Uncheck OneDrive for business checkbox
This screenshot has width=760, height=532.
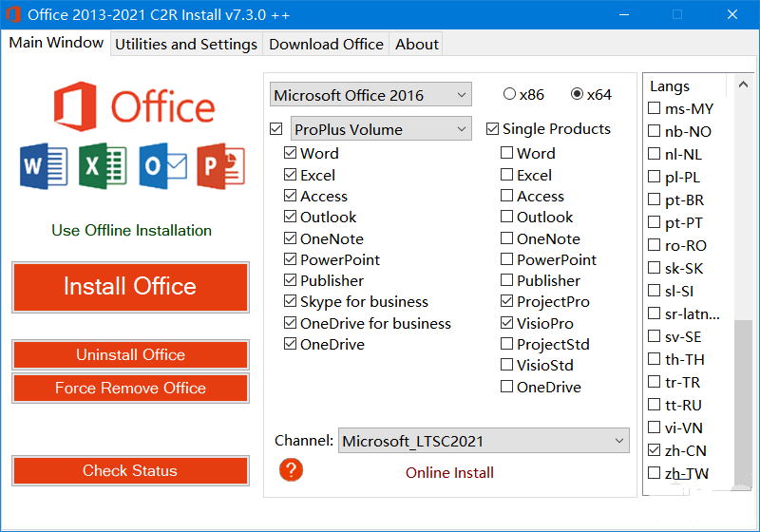click(x=290, y=322)
